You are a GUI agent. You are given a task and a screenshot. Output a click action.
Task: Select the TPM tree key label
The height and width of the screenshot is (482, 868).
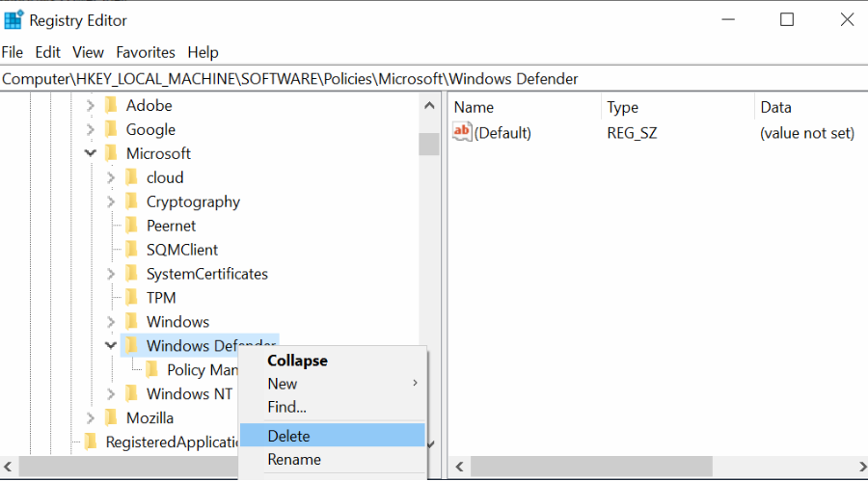click(161, 298)
